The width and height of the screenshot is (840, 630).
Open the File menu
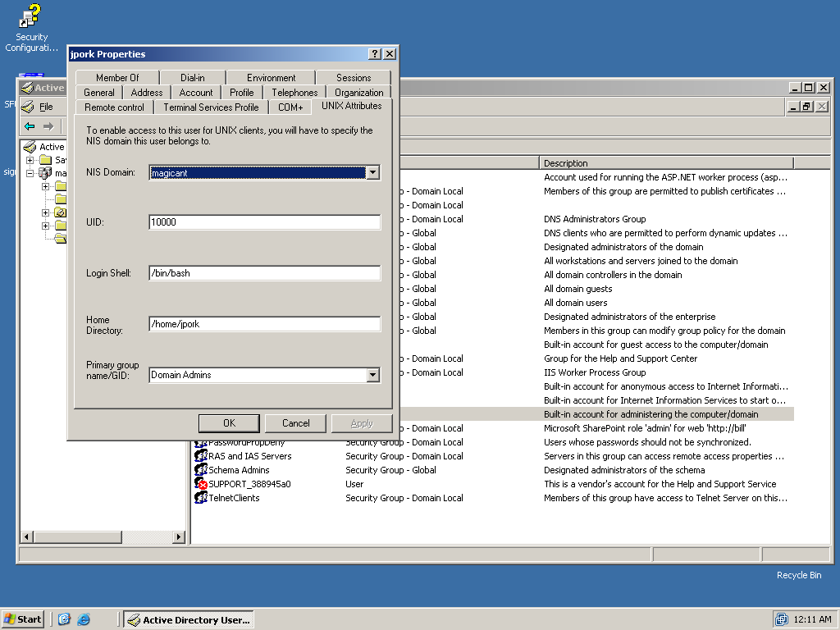[46, 107]
